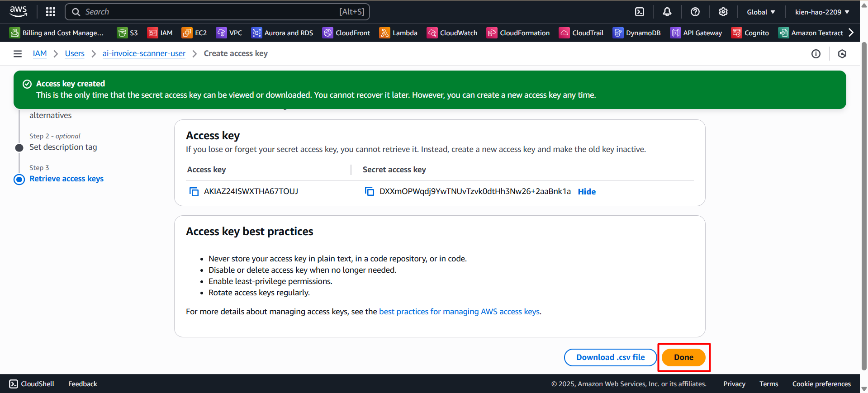868x393 pixels.
Task: Copy the access key ID
Action: click(x=194, y=192)
